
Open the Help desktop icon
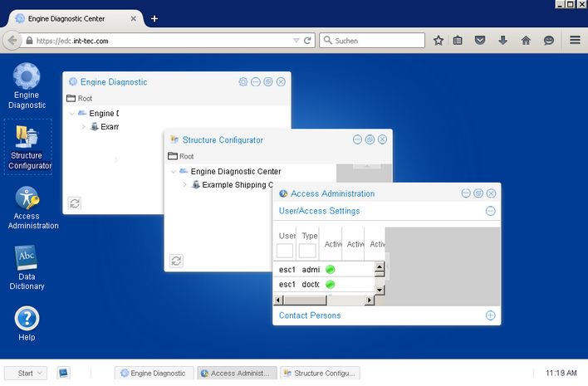pos(27,324)
